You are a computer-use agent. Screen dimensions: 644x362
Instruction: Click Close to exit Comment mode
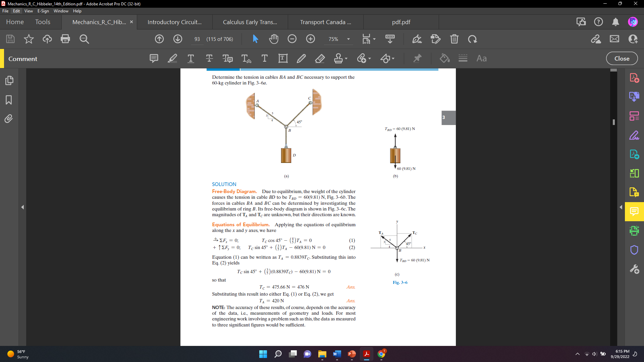[x=622, y=58]
